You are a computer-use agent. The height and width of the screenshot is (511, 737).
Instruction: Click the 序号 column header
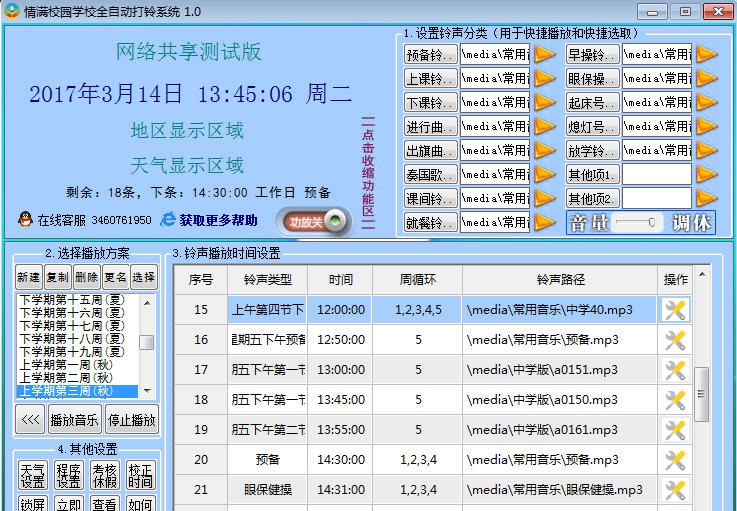click(201, 280)
